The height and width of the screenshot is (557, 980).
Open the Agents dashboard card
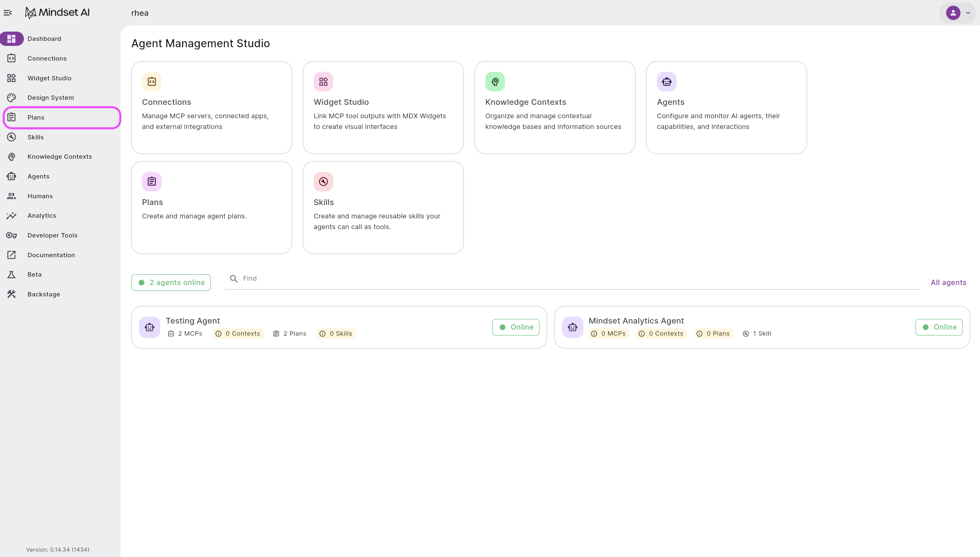pos(726,108)
